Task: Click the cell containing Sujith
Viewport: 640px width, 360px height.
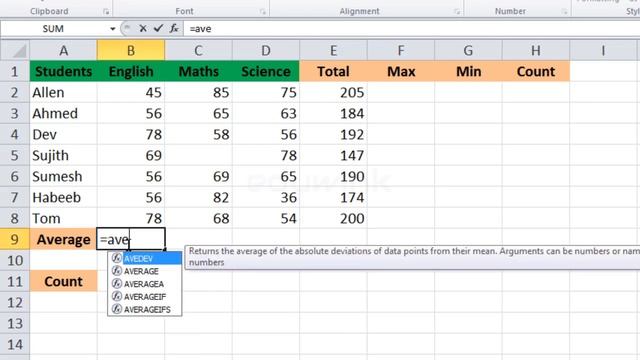Action: click(63, 156)
